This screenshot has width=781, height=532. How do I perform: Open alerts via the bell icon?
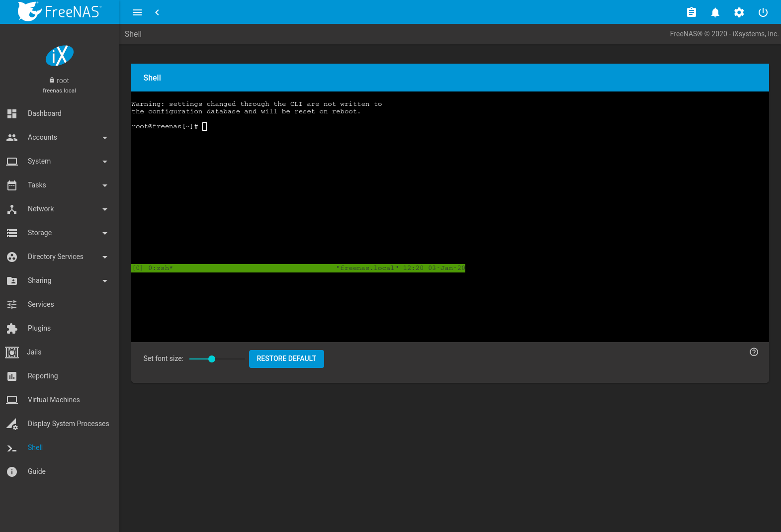click(715, 12)
